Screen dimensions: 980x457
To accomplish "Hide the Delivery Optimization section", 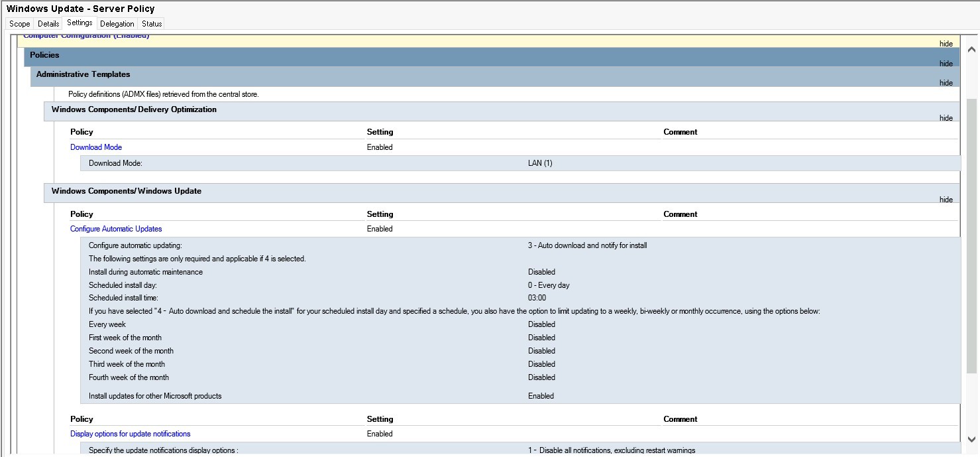I will (x=946, y=118).
